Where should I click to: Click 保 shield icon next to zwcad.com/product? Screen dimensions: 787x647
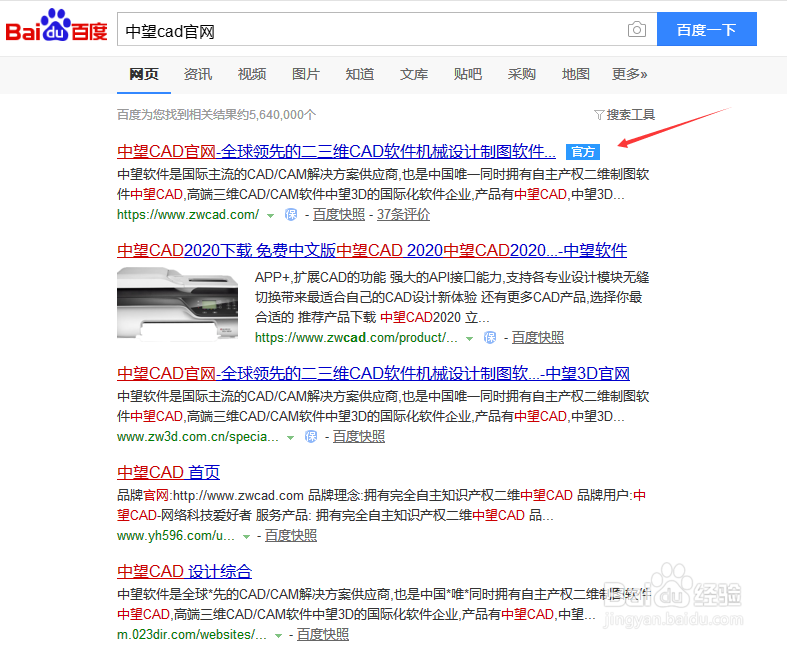pos(490,338)
